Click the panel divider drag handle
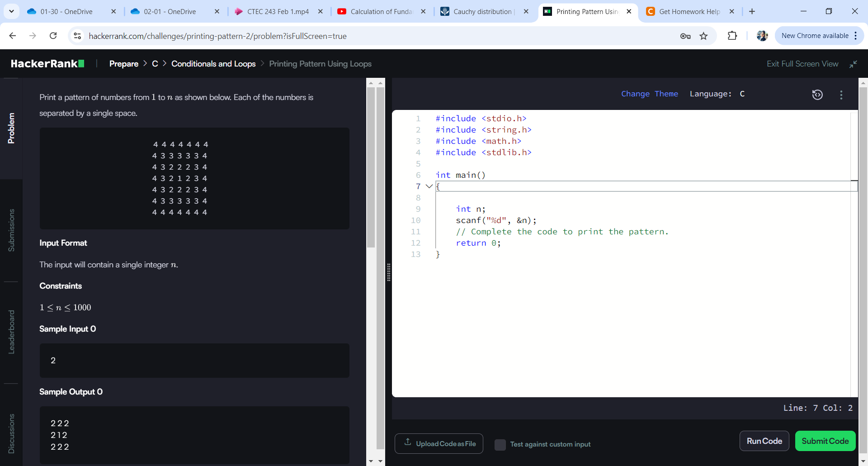Screen dimensions: 868x466 pos(388,272)
